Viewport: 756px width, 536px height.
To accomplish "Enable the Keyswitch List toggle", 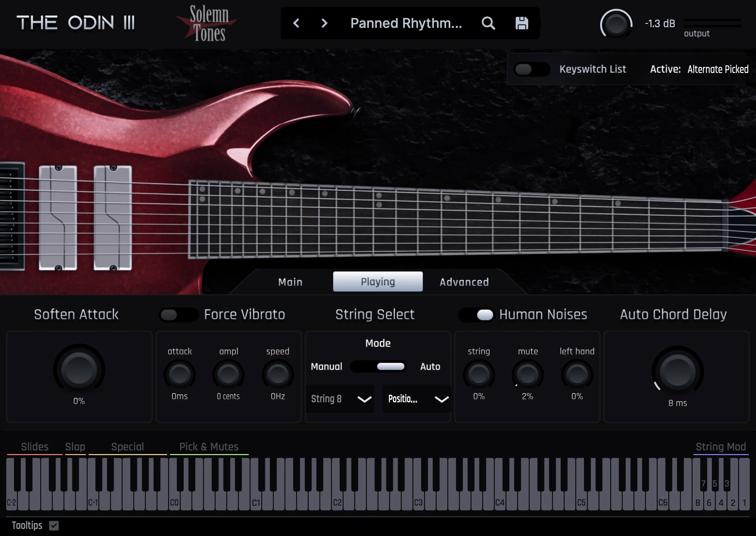I will [532, 69].
